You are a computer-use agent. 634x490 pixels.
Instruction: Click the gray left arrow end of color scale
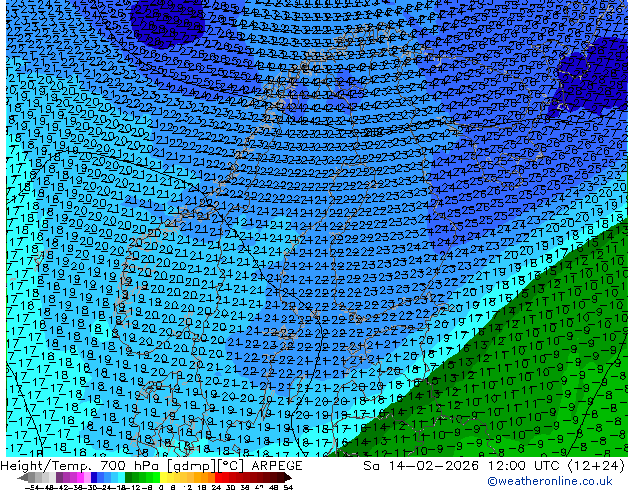23,478
